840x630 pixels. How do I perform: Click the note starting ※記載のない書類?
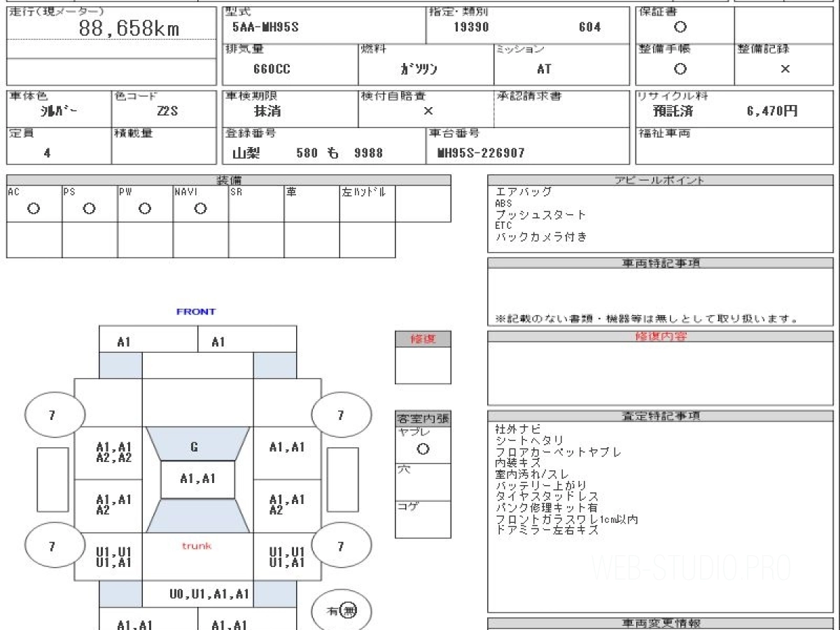pyautogui.click(x=647, y=318)
